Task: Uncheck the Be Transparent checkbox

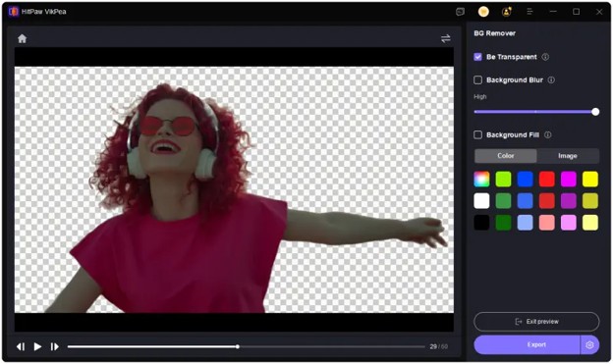Action: [x=477, y=57]
